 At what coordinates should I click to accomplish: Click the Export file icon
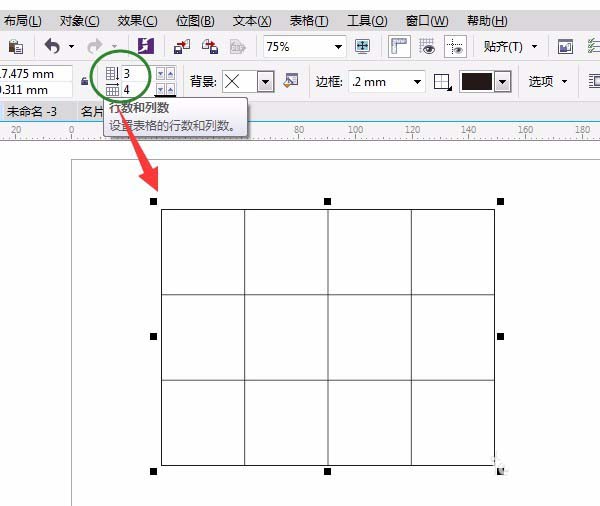[210, 47]
